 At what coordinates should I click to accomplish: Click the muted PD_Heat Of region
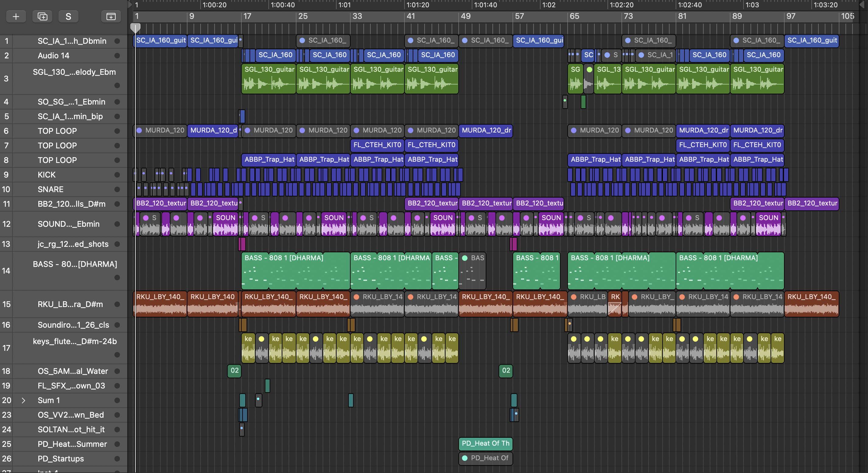point(485,458)
